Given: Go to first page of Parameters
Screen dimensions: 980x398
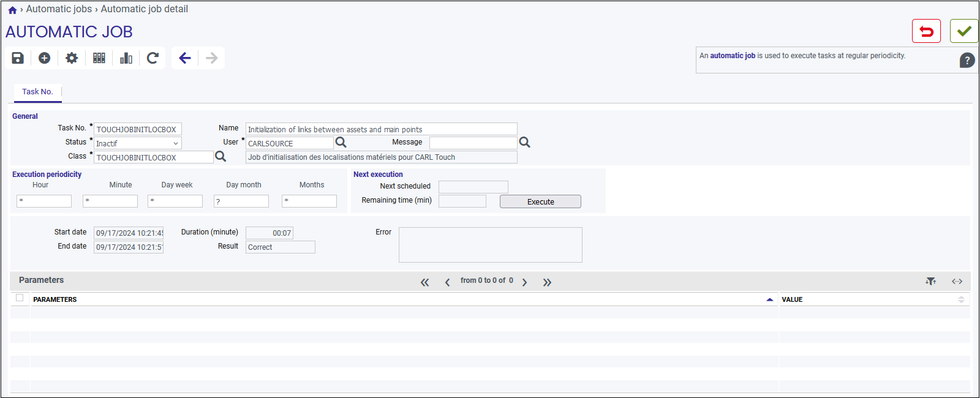Looking at the screenshot, I should coord(425,282).
